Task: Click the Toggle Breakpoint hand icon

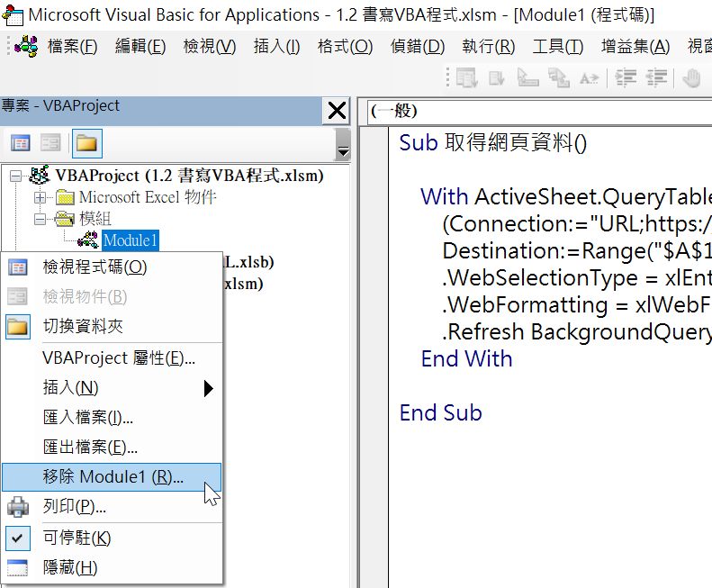Action: pyautogui.click(x=691, y=78)
